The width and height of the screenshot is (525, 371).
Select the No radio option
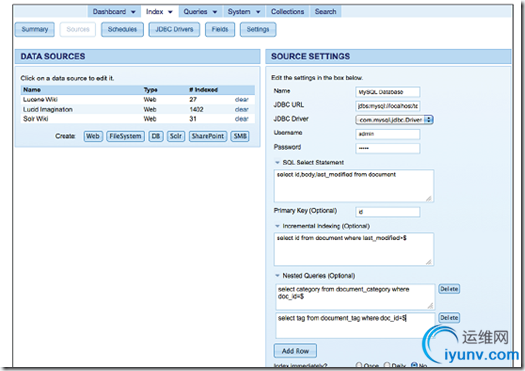tap(414, 365)
